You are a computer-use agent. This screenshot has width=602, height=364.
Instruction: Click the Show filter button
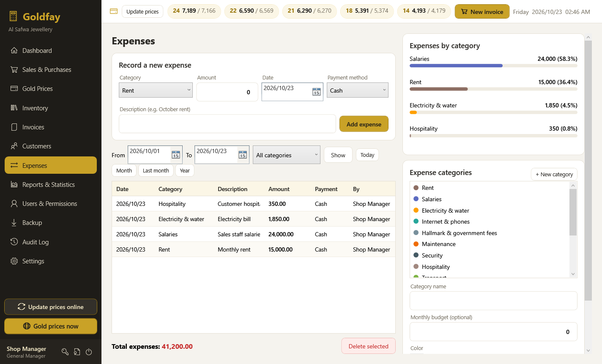(338, 155)
